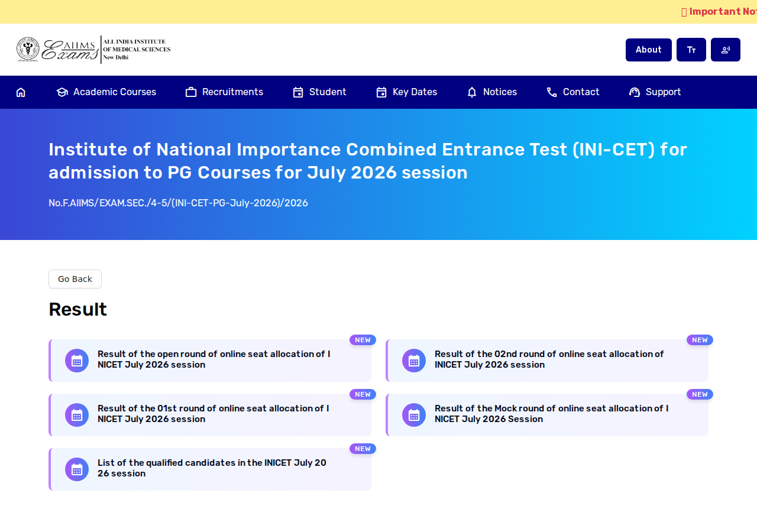This screenshot has height=532, width=757.
Task: Go to the home icon in navbar
Action: (21, 92)
